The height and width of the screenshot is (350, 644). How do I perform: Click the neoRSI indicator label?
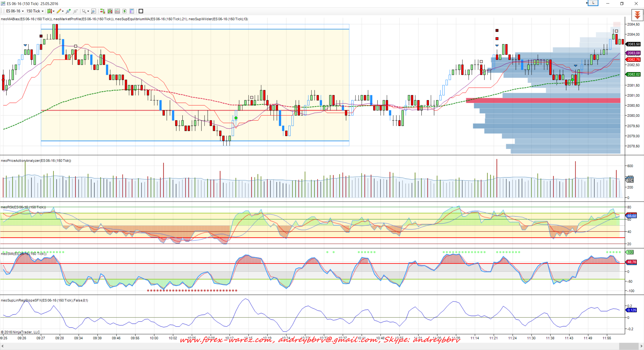click(x=23, y=207)
